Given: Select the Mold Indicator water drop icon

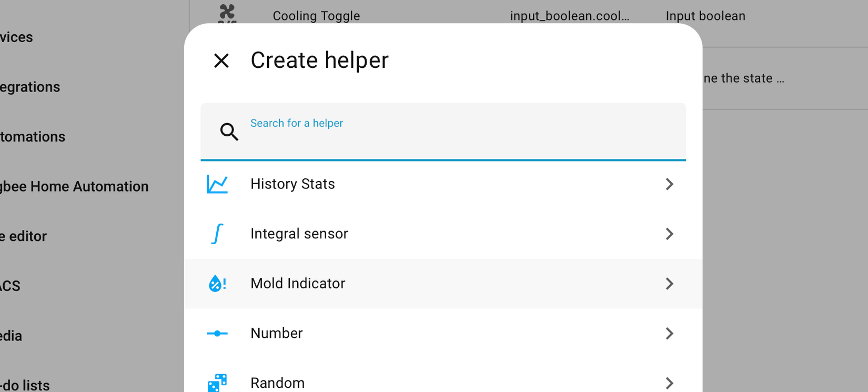Looking at the screenshot, I should pos(217,284).
